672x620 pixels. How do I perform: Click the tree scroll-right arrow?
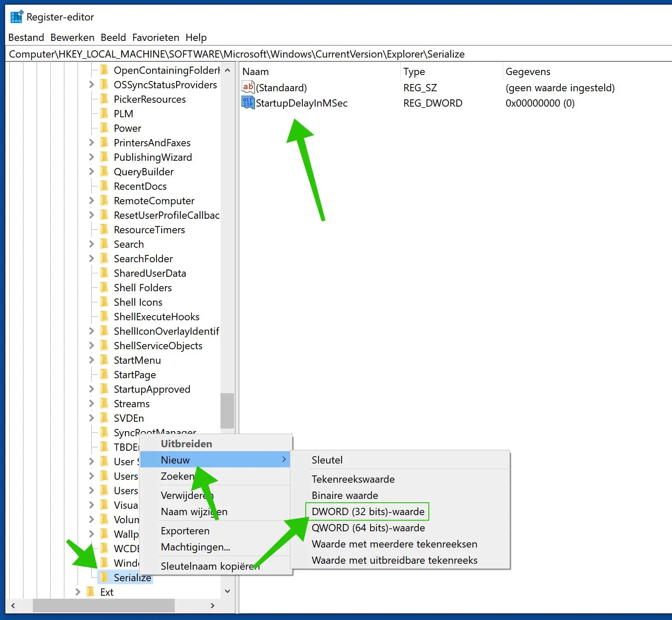(x=212, y=606)
